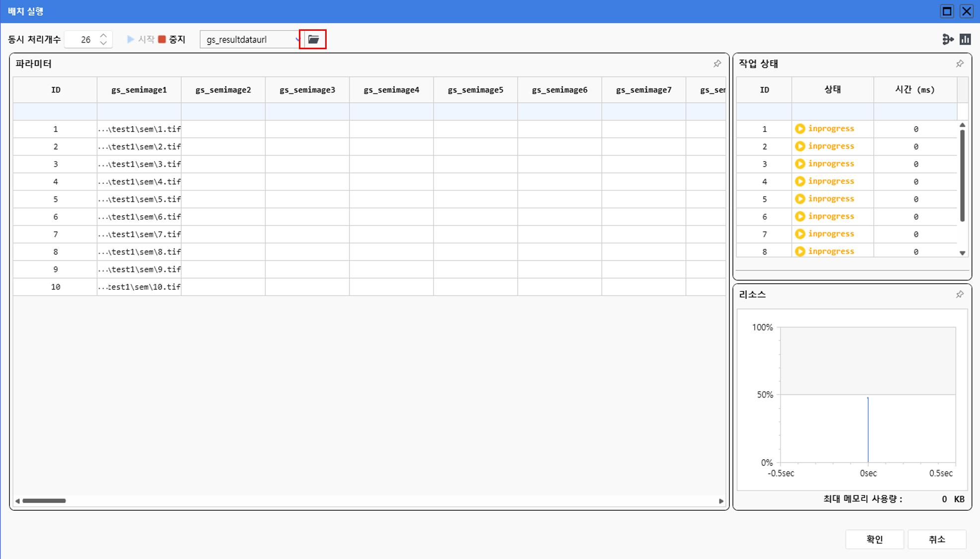Click the 상태 column header
Image resolution: width=980 pixels, height=559 pixels.
tap(832, 89)
